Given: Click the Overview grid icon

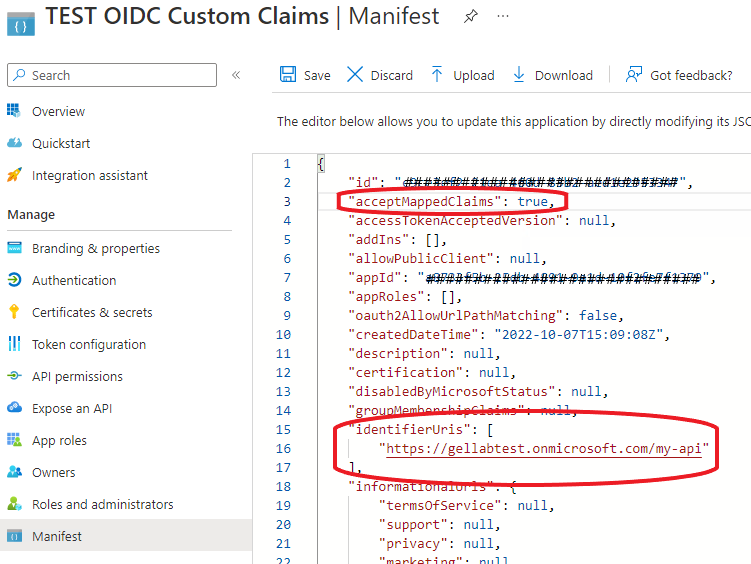Looking at the screenshot, I should [14, 111].
